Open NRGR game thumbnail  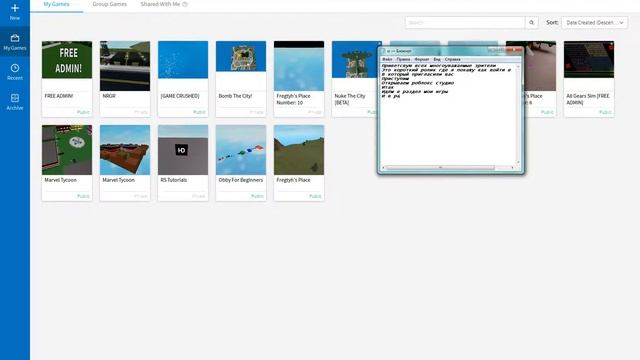125,66
